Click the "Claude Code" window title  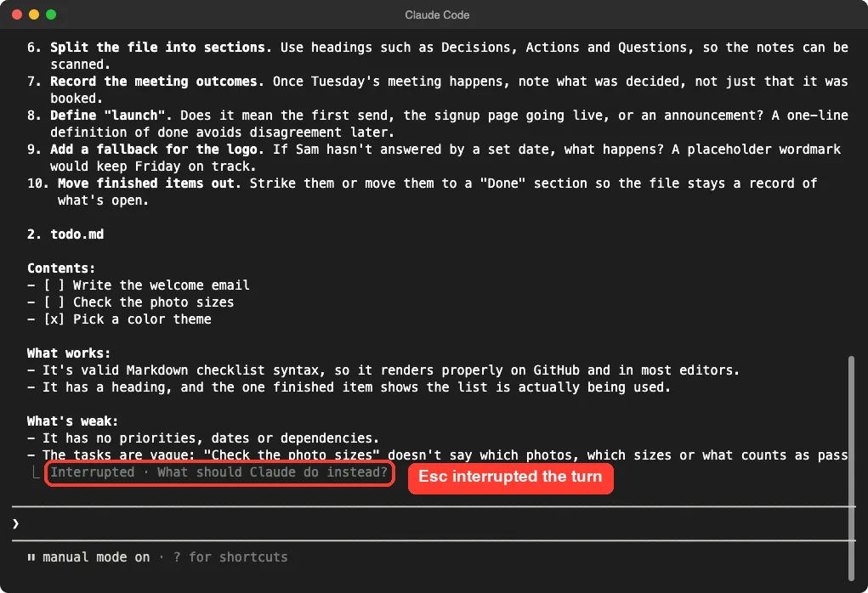[x=437, y=15]
